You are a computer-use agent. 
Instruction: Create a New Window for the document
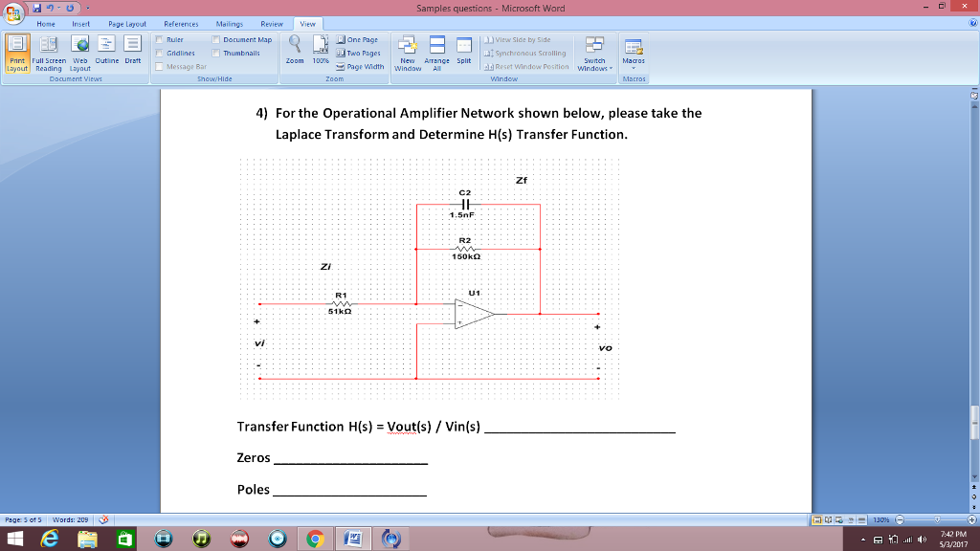407,50
